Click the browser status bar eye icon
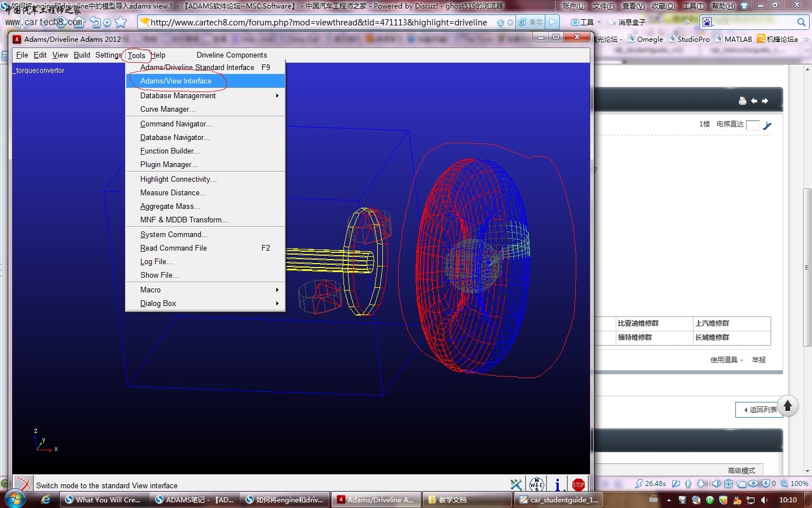Viewport: 812px width, 508px height. coord(753,484)
